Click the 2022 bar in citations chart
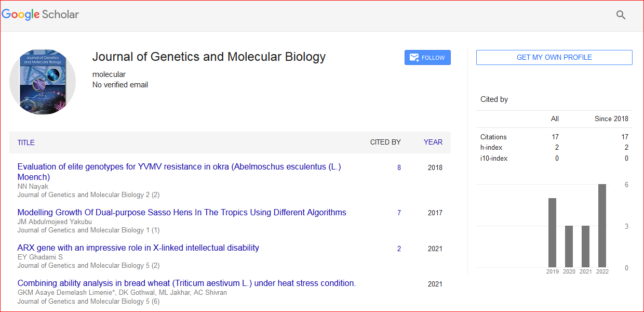 click(x=602, y=226)
